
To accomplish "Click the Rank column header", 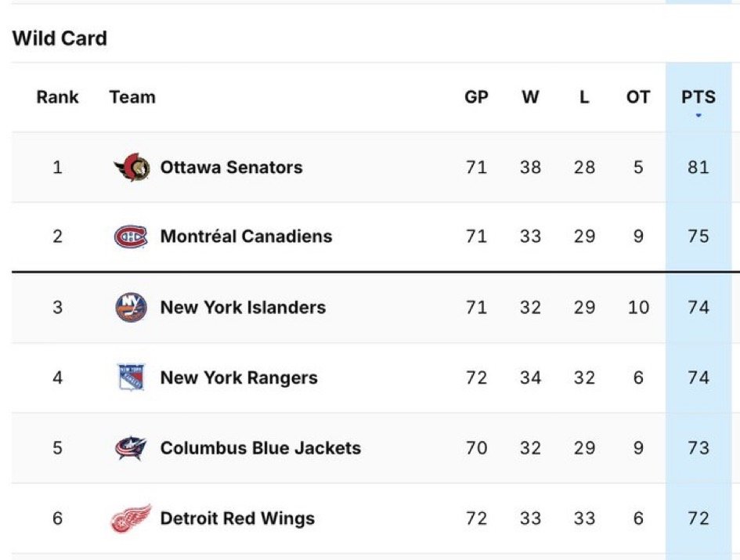I will click(58, 97).
